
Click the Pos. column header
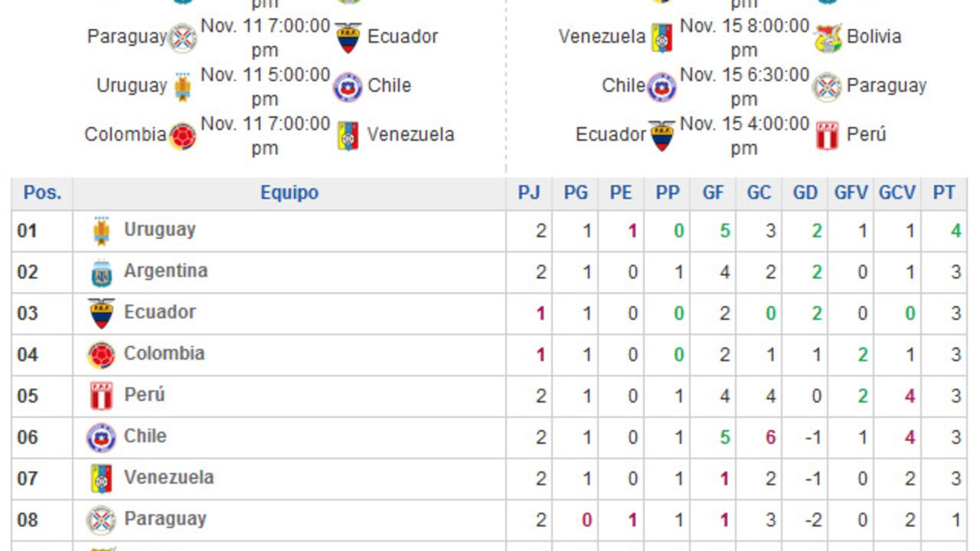click(x=42, y=193)
